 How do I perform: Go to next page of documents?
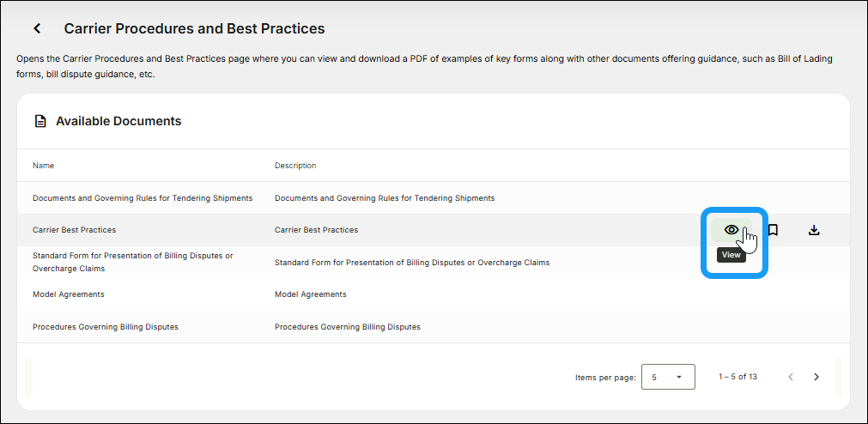click(x=816, y=377)
